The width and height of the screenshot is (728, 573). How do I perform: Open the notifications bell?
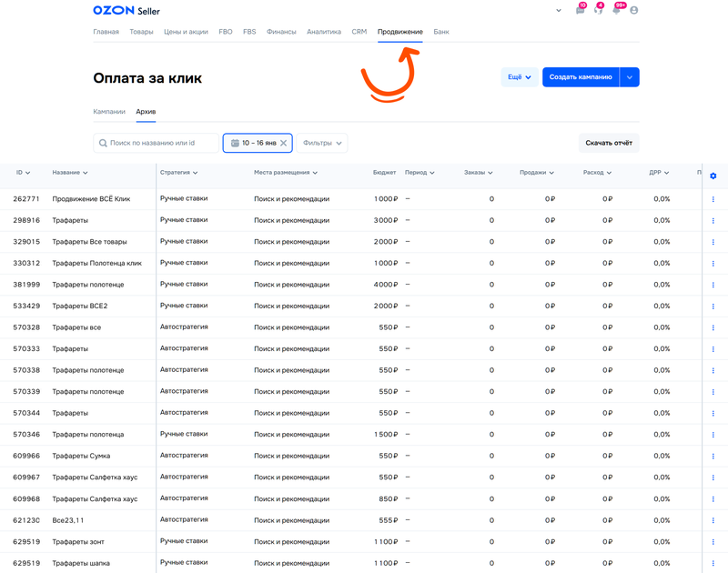pos(616,11)
